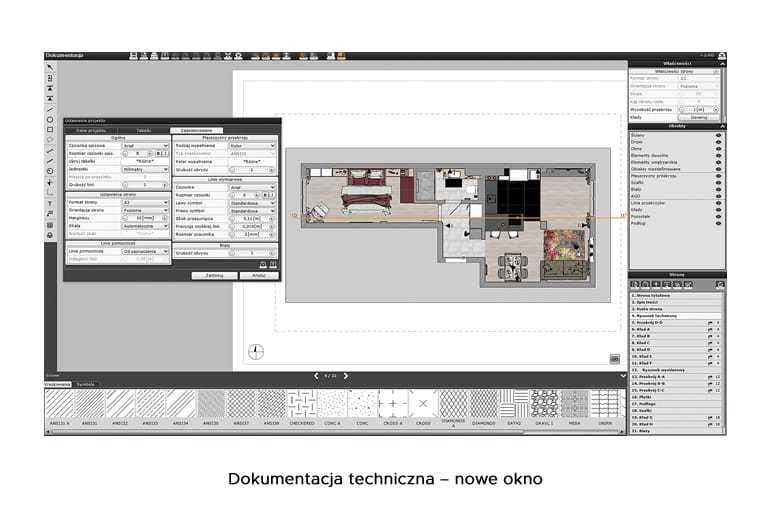770x511 pixels.
Task: Open the Orientacja strony dropdown in dialog
Action: pos(145,210)
